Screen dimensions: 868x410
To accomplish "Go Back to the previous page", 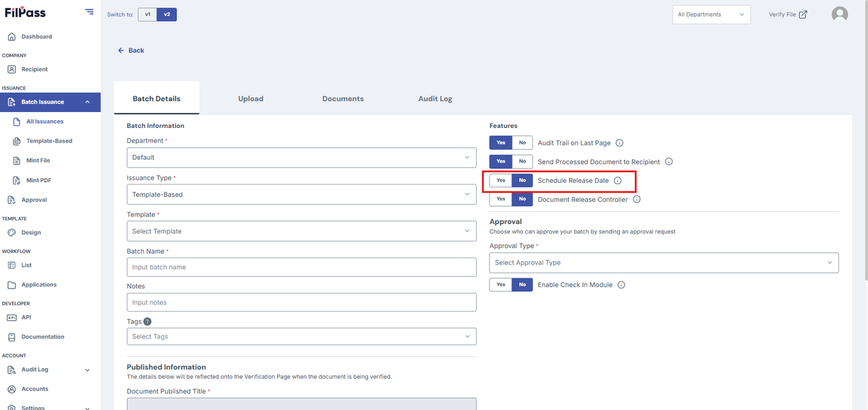I will click(131, 51).
